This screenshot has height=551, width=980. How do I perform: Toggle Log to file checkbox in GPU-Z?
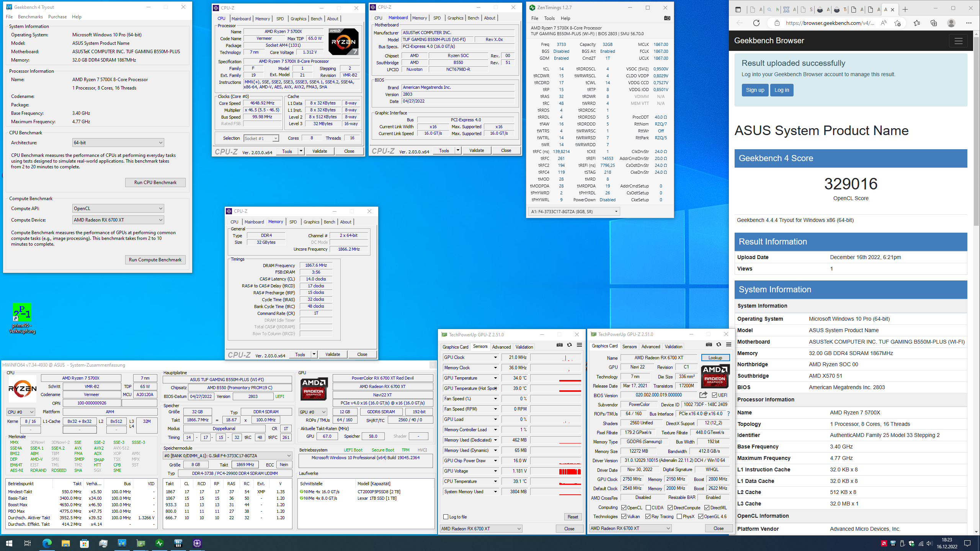point(446,517)
